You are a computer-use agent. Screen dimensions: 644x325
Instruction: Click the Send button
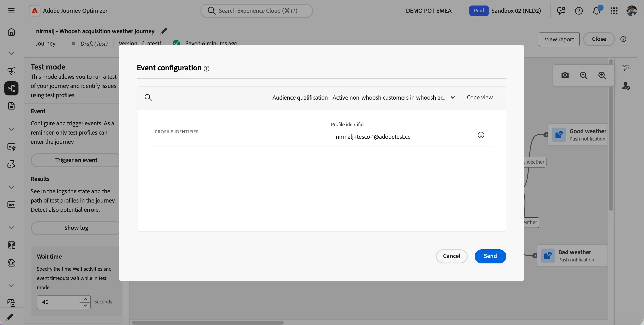(490, 256)
